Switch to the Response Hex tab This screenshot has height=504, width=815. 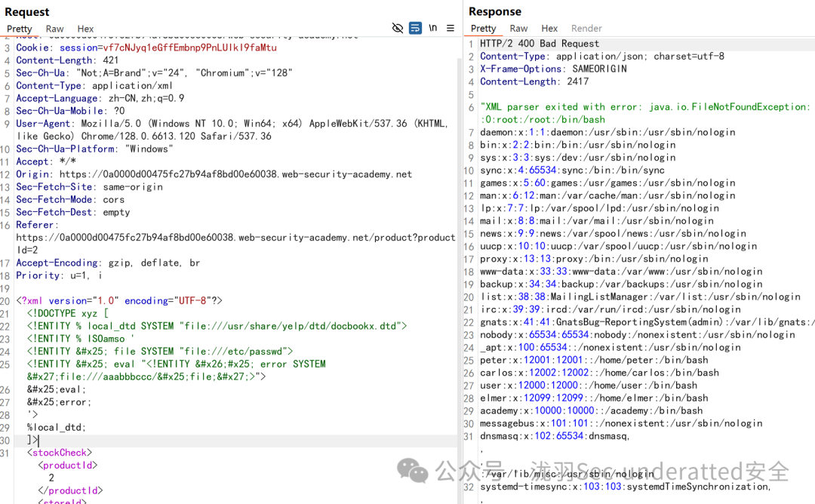click(549, 29)
